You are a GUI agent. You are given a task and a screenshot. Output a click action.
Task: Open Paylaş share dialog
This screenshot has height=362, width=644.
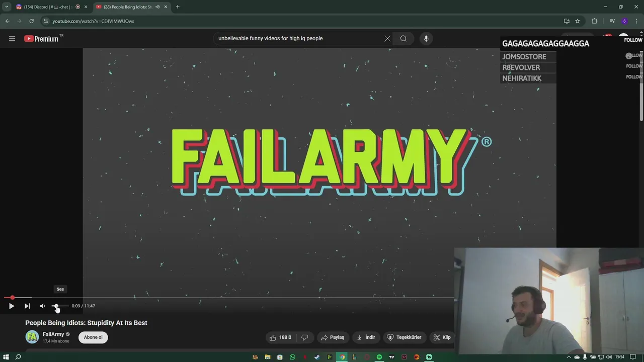click(x=333, y=337)
